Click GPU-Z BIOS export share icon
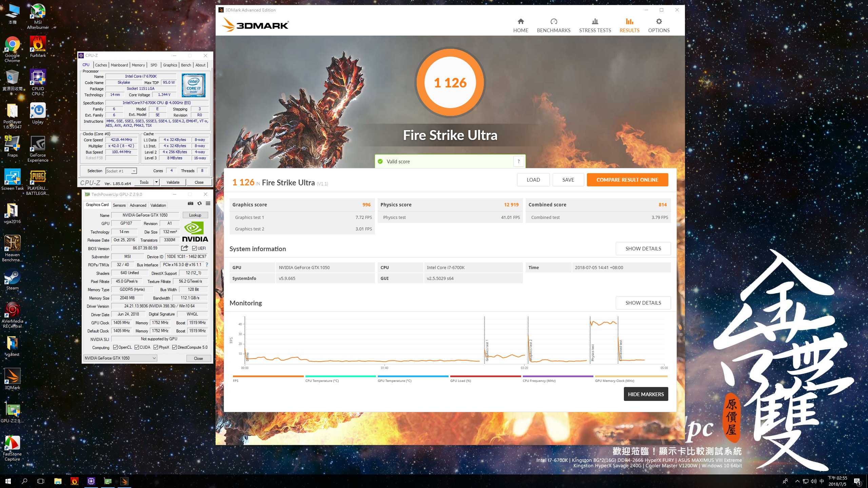868x488 pixels. [x=184, y=248]
